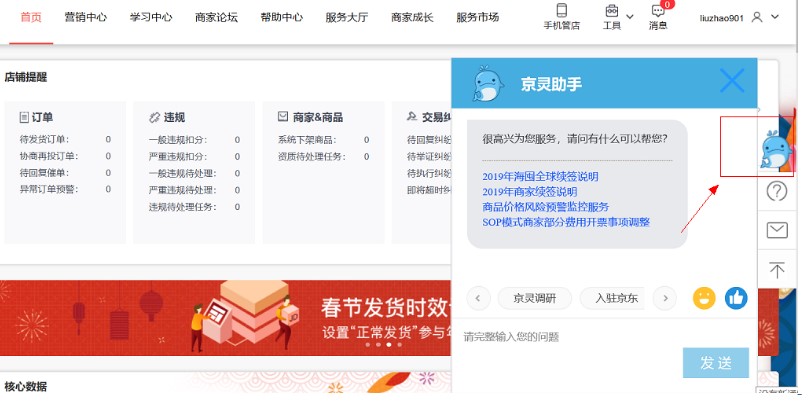
Task: Click the 商家&商品 envelope icon
Action: pyautogui.click(x=283, y=116)
